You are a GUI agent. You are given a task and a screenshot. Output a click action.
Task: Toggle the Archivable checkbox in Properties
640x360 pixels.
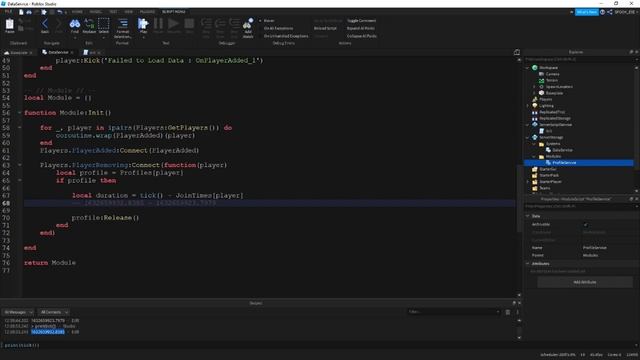coord(586,224)
